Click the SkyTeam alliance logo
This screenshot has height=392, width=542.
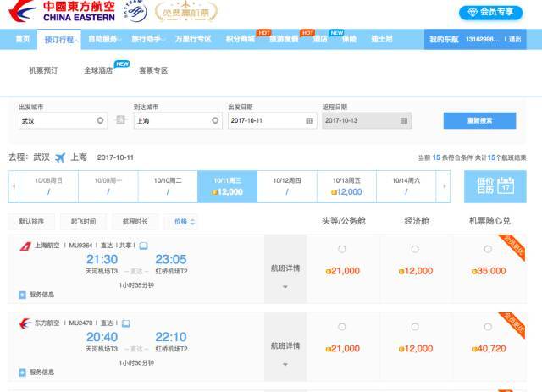135,11
